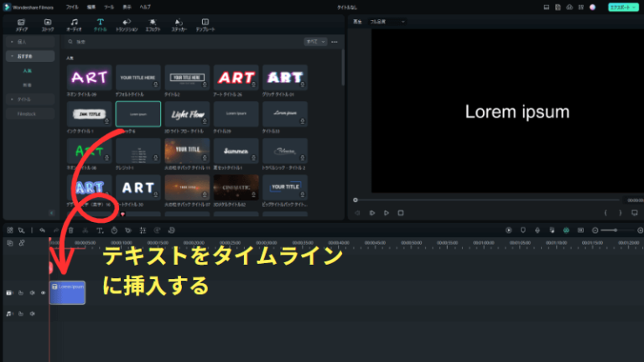Open the 編集 edit menu
The width and height of the screenshot is (644, 362).
91,8
